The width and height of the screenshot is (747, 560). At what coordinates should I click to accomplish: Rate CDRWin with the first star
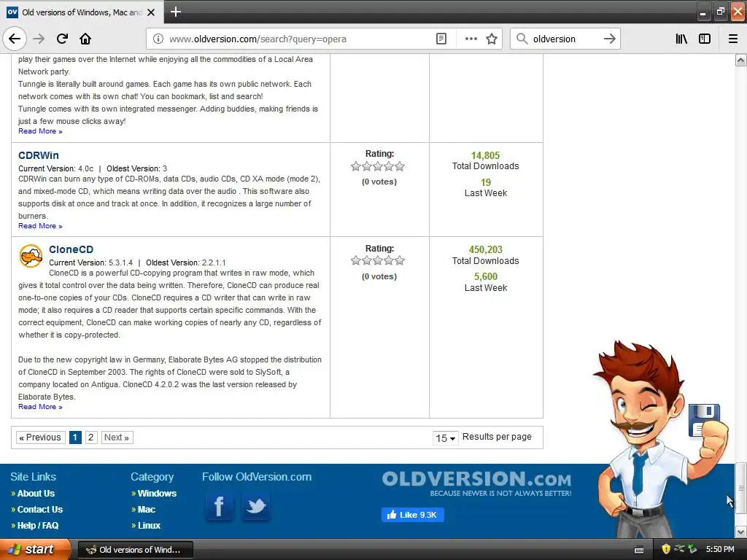pyautogui.click(x=355, y=166)
